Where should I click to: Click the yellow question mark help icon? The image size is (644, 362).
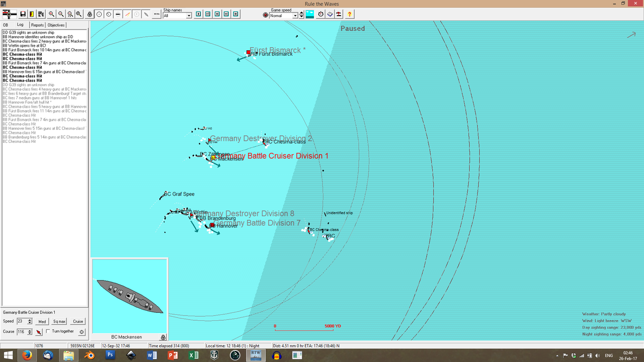point(349,14)
